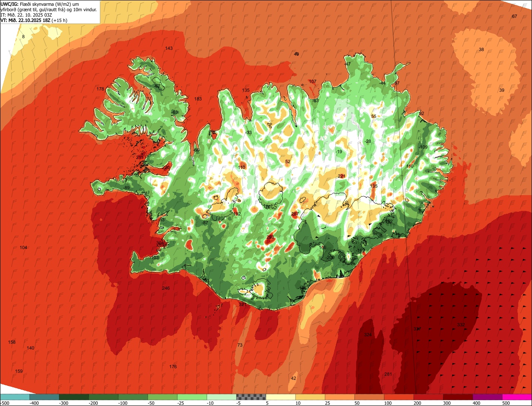
Task: Click the map value 39
Action: tap(502, 90)
